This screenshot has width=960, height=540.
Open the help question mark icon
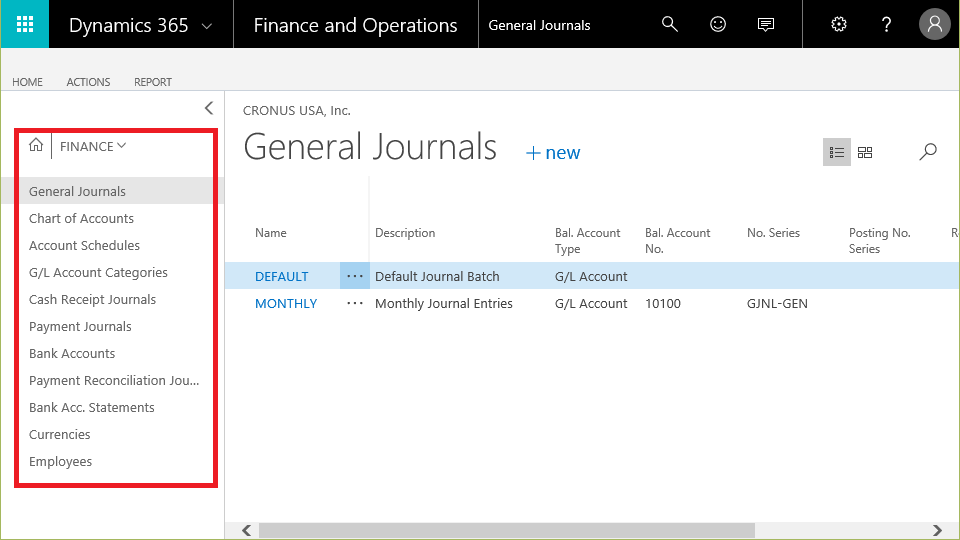coord(886,24)
